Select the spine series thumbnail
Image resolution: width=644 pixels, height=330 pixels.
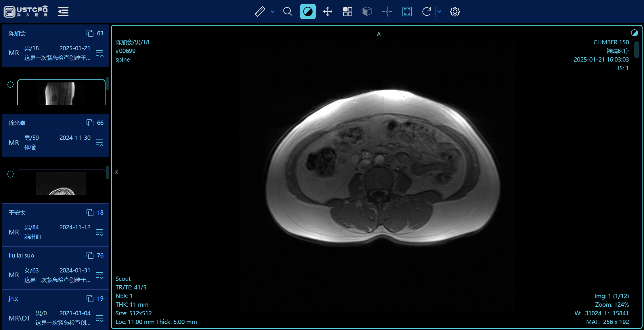(61, 93)
